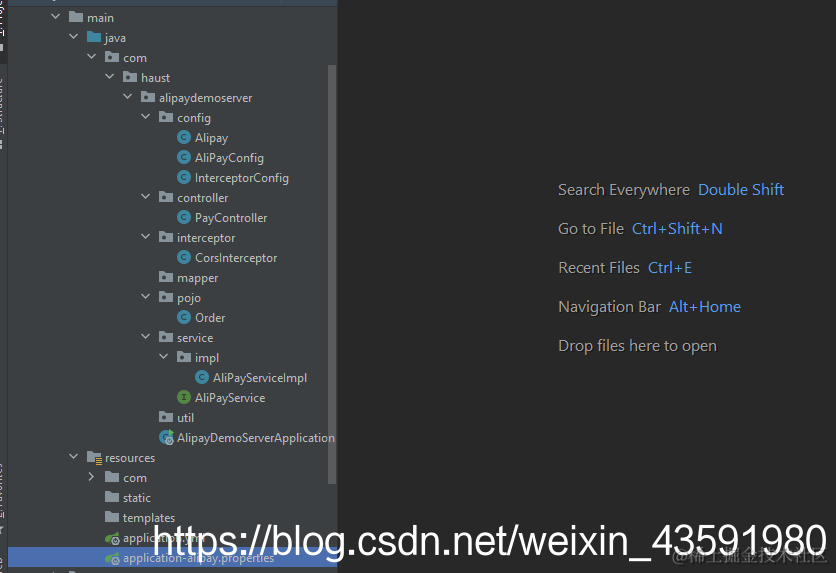This screenshot has height=573, width=836.
Task: Click the application-alipay.properties file icon
Action: pos(112,559)
